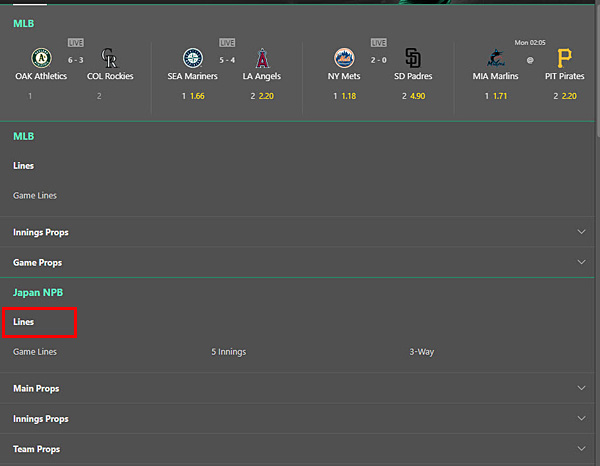Expand the MLB Game Props section chevron
The image size is (600, 466).
coord(581,262)
